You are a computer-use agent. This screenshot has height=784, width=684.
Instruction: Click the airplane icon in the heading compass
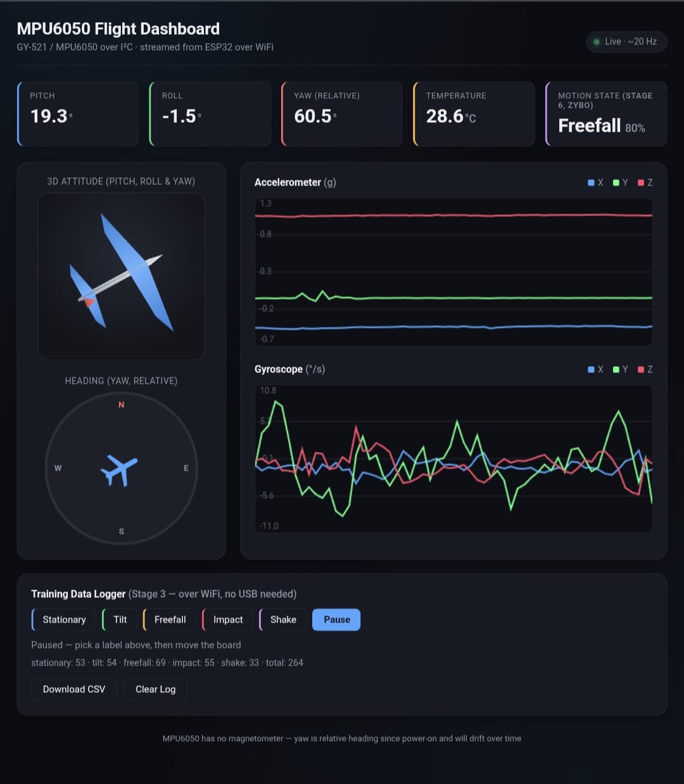119,470
